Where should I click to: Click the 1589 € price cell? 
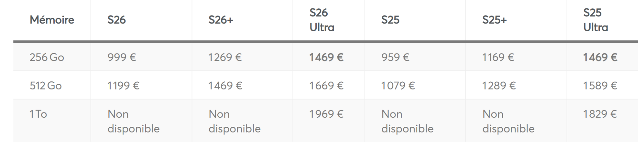[600, 85]
